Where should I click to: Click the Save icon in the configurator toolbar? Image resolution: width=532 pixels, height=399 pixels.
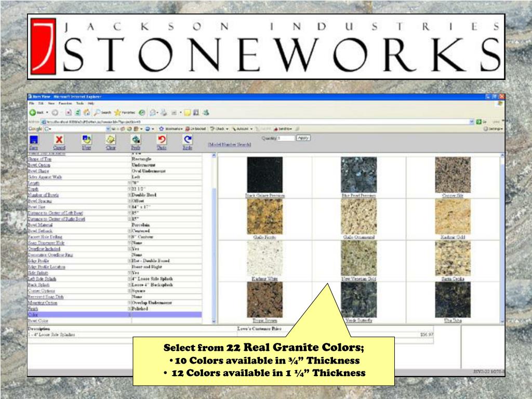(34, 140)
